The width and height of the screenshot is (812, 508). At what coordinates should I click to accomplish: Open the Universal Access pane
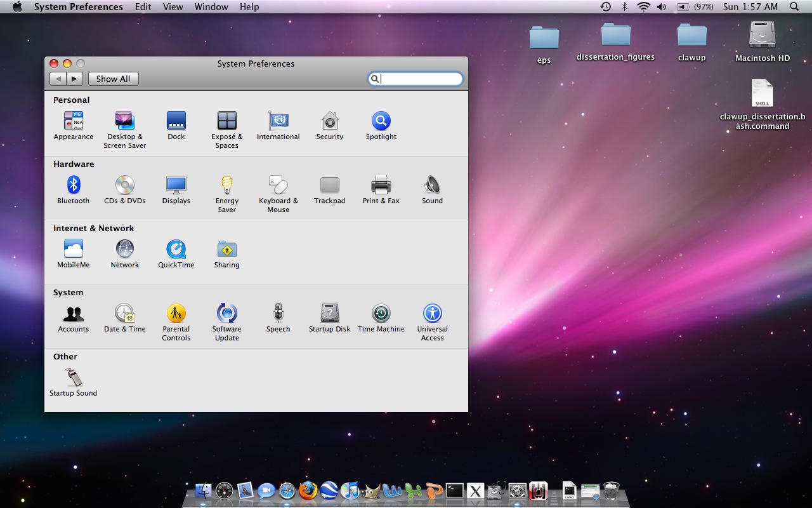pyautogui.click(x=432, y=314)
